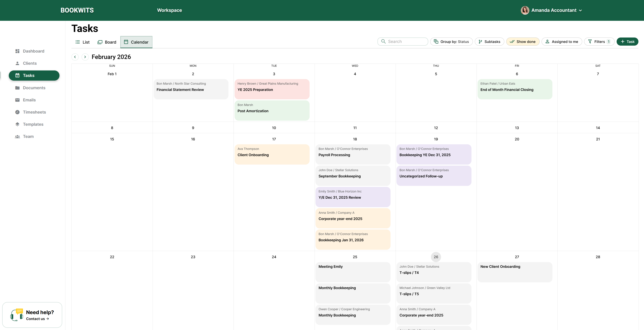Toggle the Subtasks filter
Image resolution: width=644 pixels, height=330 pixels.
point(489,42)
